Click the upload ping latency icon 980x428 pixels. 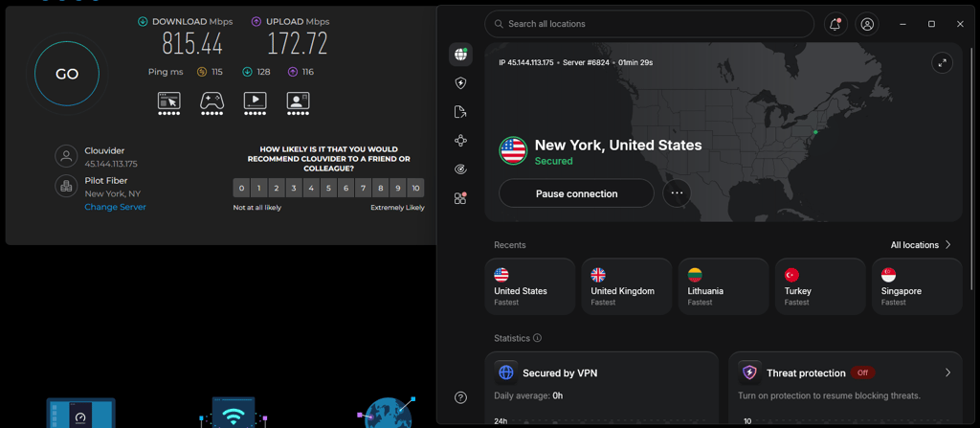coord(293,72)
